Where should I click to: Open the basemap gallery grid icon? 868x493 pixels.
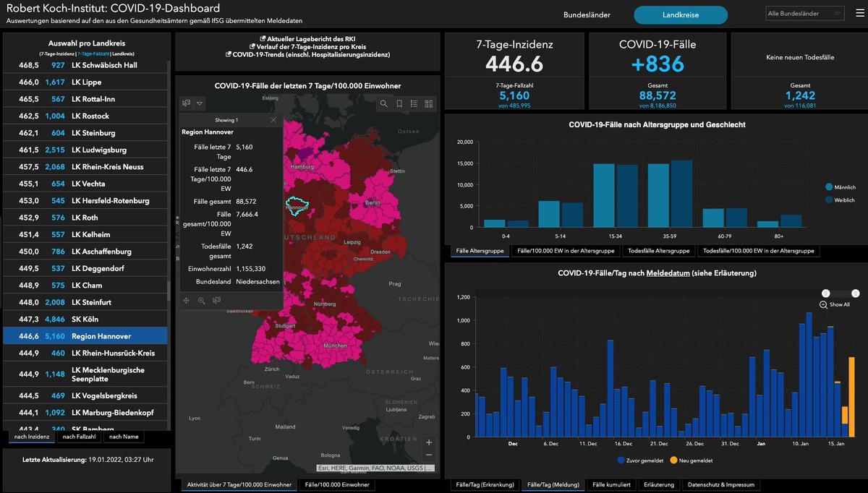[x=428, y=104]
